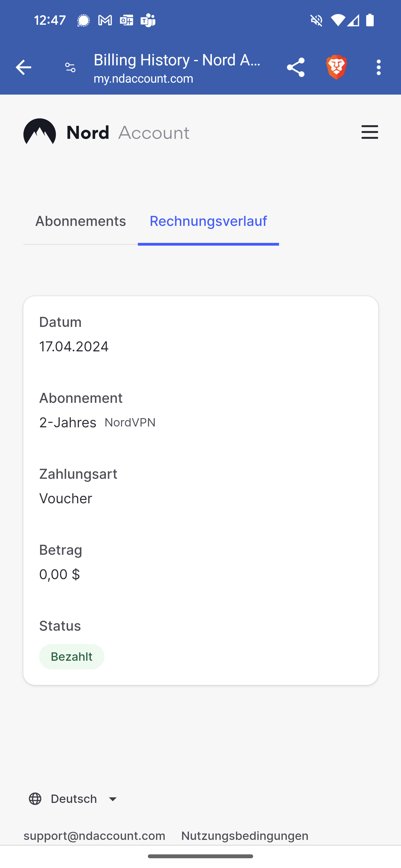Tap the Gmail notification icon in status bar
This screenshot has width=401, height=868.
point(105,21)
